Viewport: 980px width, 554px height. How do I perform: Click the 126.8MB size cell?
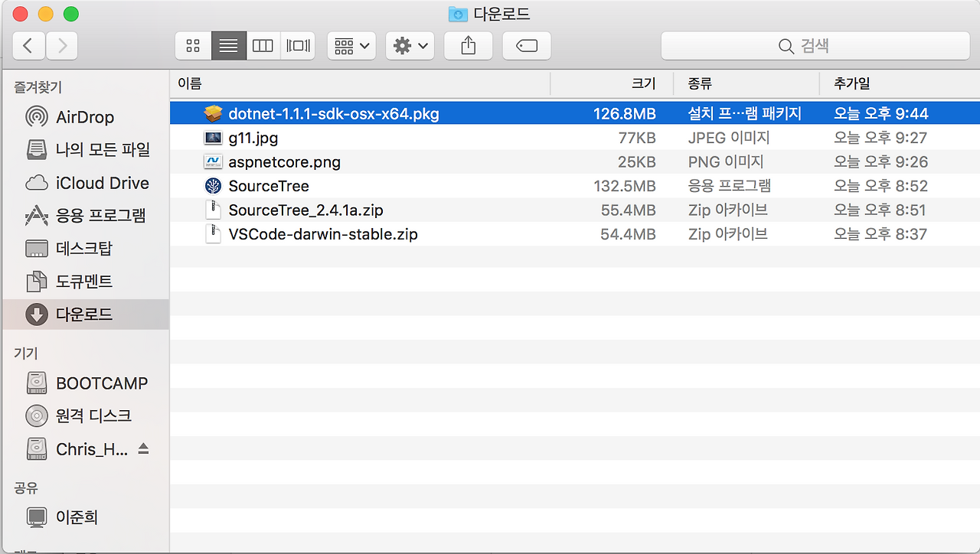tap(624, 114)
